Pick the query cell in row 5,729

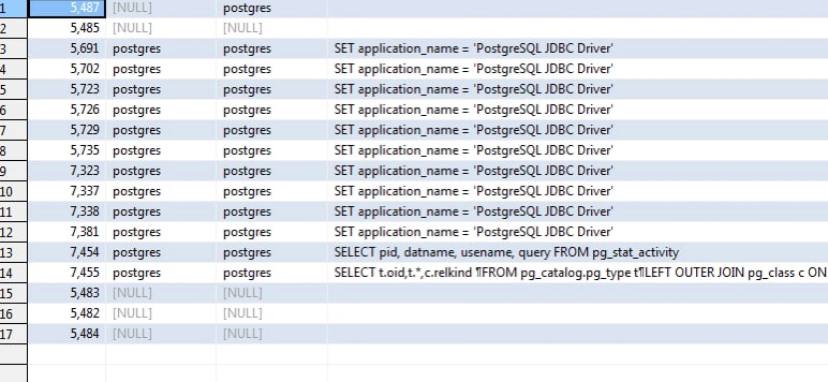tap(577, 130)
